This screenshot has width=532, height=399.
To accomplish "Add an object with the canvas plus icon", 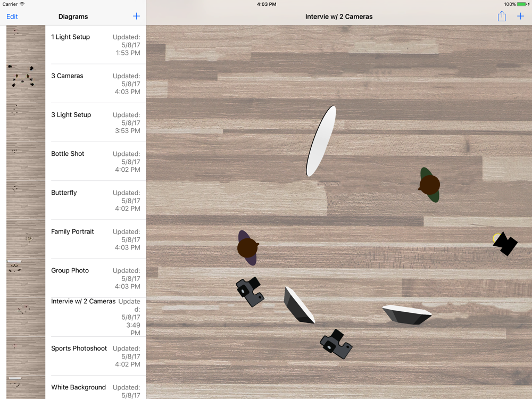I will (520, 16).
